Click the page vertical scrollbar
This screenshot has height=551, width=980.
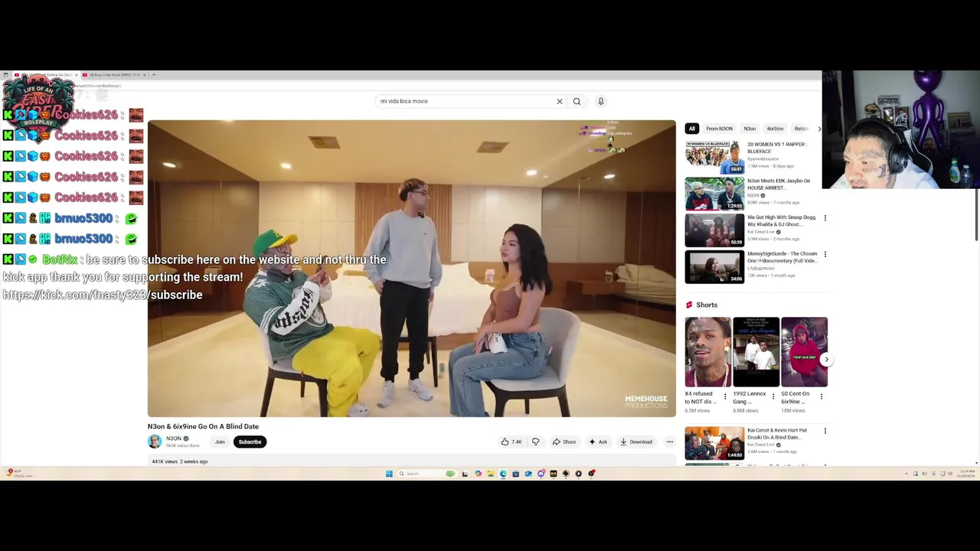[x=978, y=214]
